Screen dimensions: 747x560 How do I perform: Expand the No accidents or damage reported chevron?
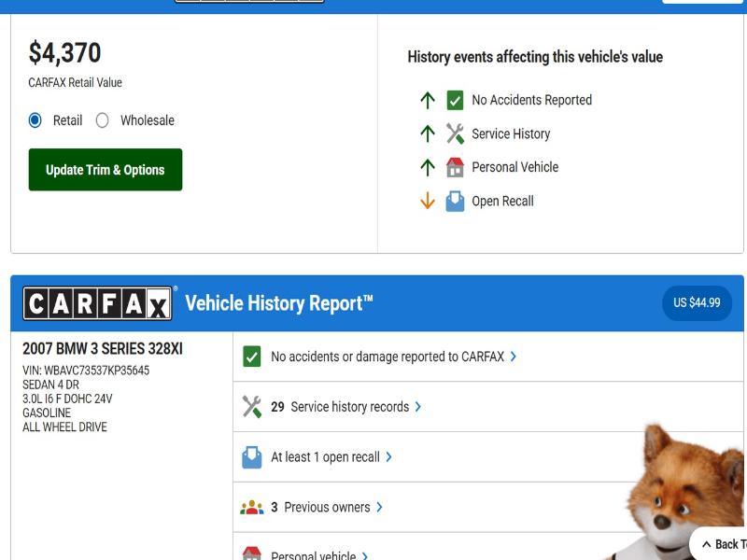[514, 357]
